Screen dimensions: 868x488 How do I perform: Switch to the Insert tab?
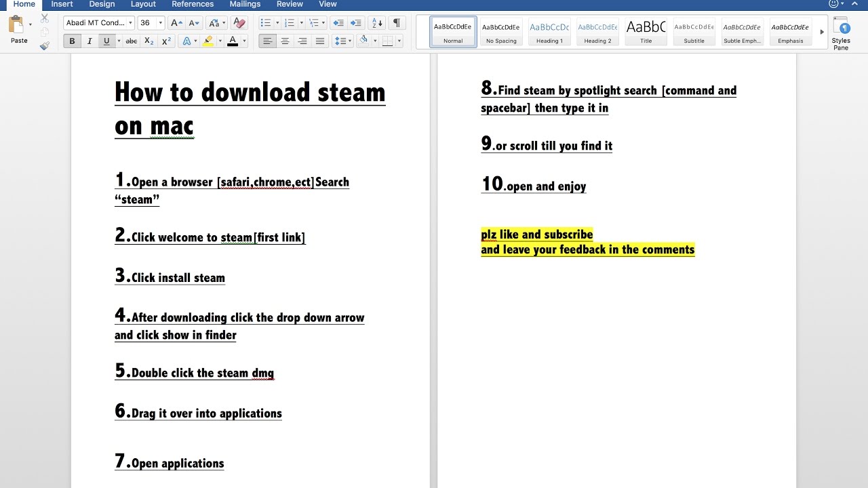(62, 4)
